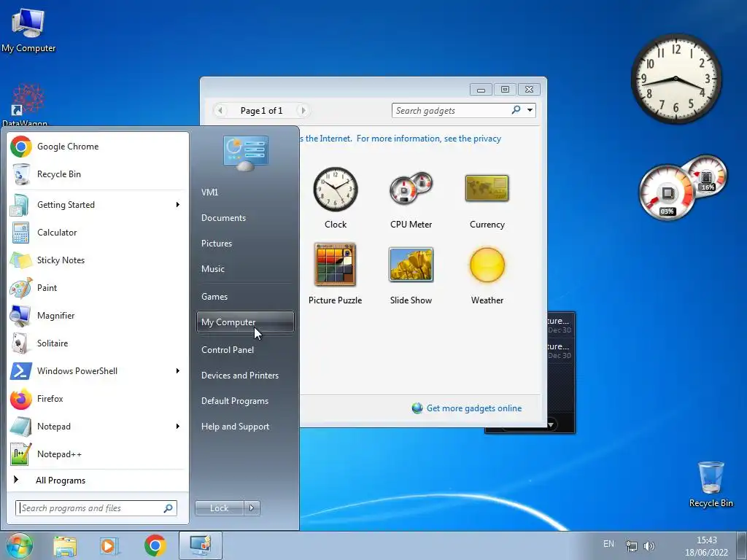Image resolution: width=747 pixels, height=560 pixels.
Task: Open search gadgets dropdown arrow
Action: point(530,111)
